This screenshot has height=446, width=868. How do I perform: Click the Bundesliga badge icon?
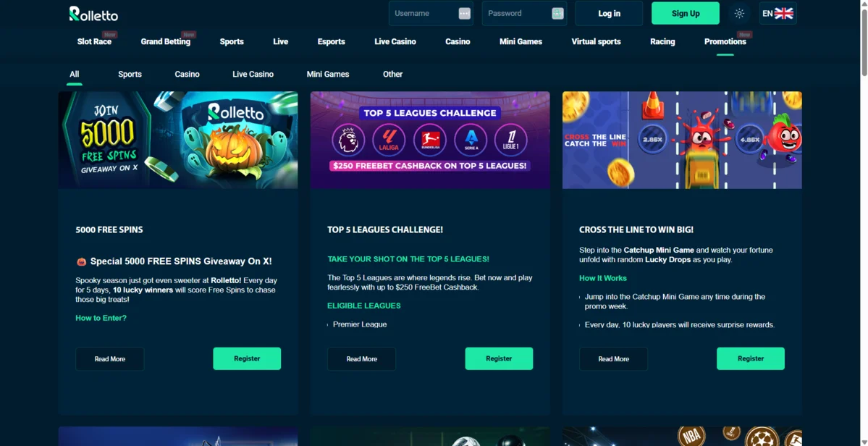tap(430, 140)
